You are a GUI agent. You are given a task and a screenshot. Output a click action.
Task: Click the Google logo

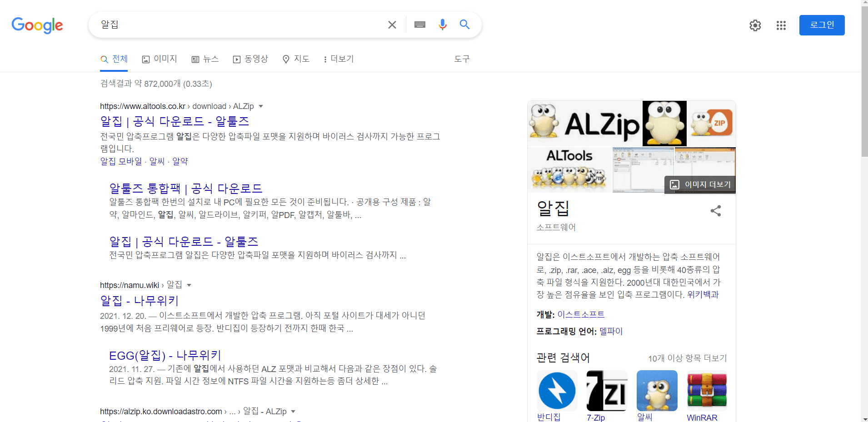[37, 25]
